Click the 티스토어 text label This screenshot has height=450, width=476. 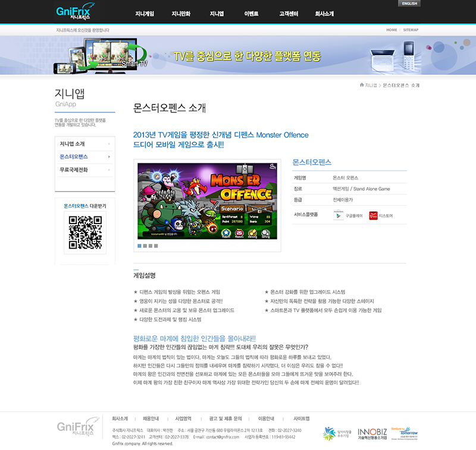pos(386,216)
